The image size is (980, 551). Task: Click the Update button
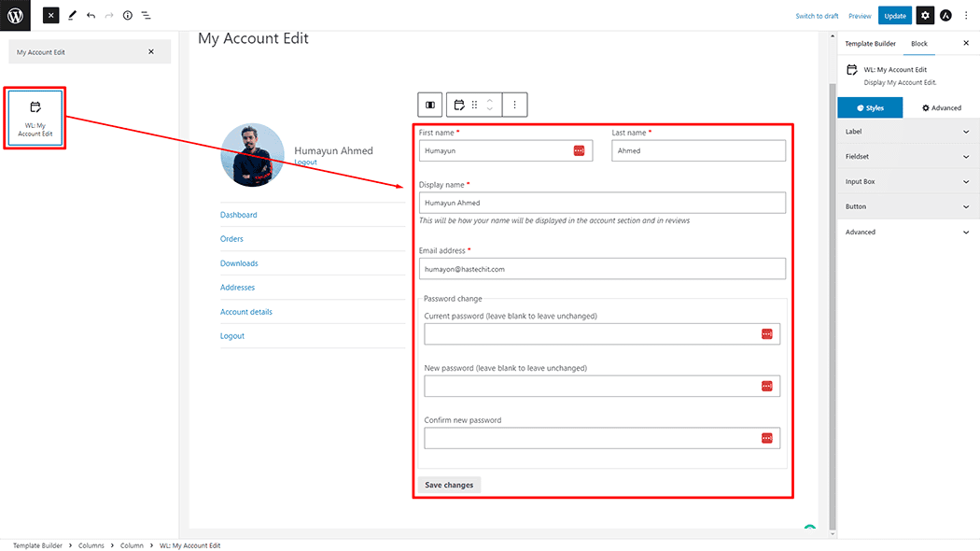[x=895, y=15]
